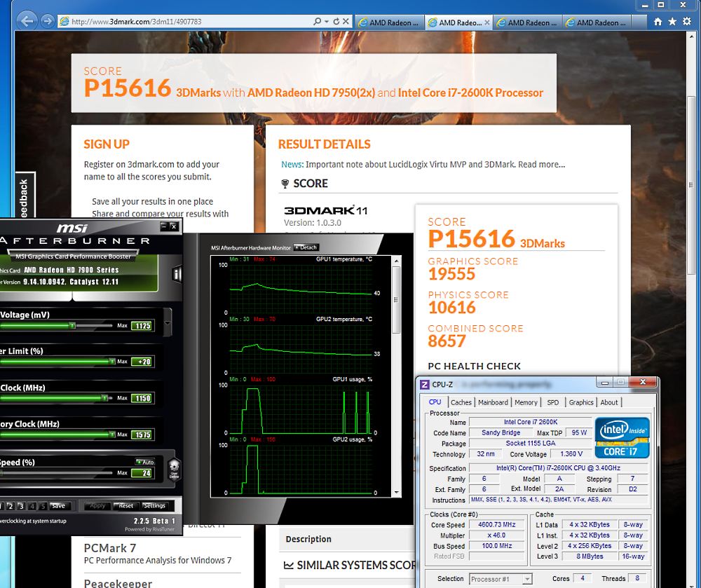Follow the Read more... news link
This screenshot has width=701, height=588.
click(x=541, y=165)
